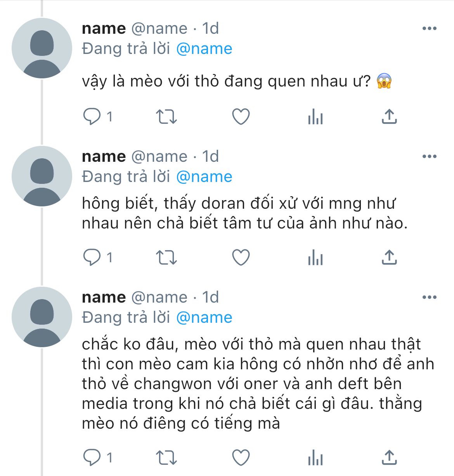Screen dimensions: 454x476
Task: Open more options for the 'chắc ko đâu' tweet
Action: point(429,297)
